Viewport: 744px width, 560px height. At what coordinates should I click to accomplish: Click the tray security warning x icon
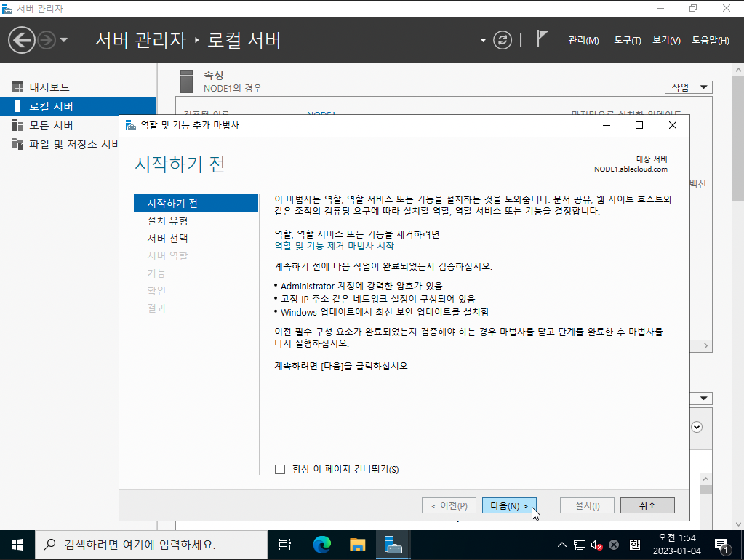tap(614, 545)
